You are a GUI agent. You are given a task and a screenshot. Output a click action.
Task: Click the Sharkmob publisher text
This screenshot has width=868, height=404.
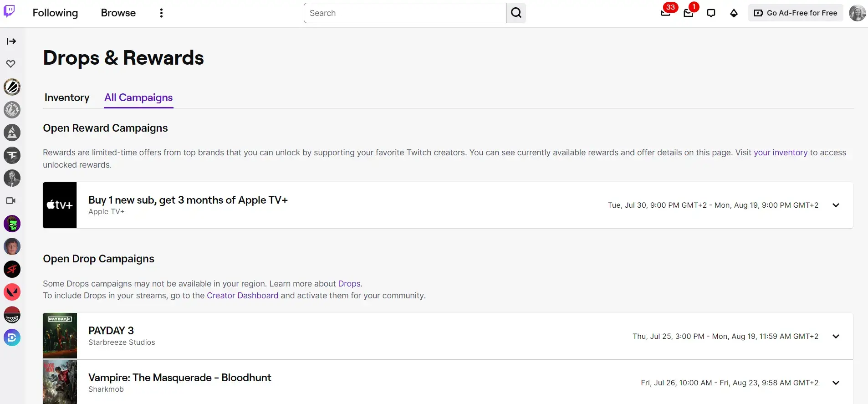pyautogui.click(x=106, y=389)
